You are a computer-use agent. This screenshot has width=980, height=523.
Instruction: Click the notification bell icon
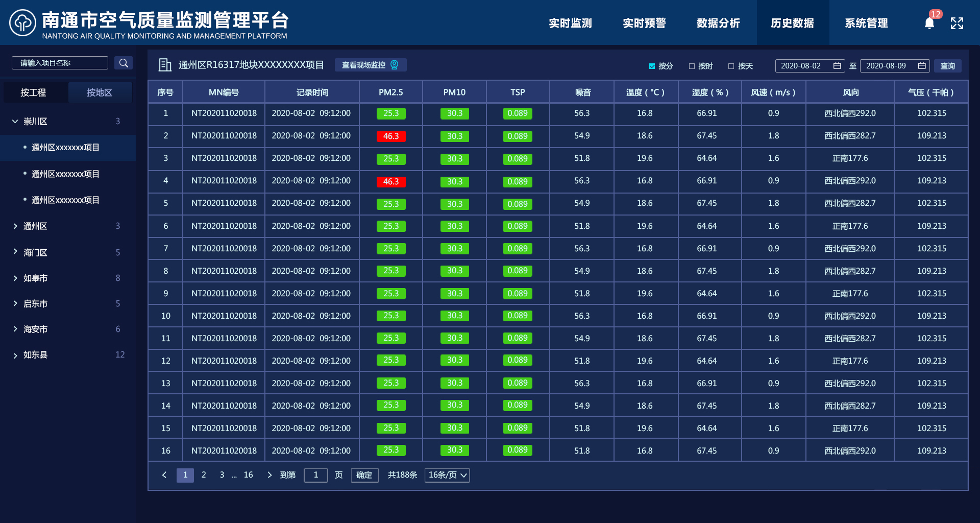[x=929, y=23]
